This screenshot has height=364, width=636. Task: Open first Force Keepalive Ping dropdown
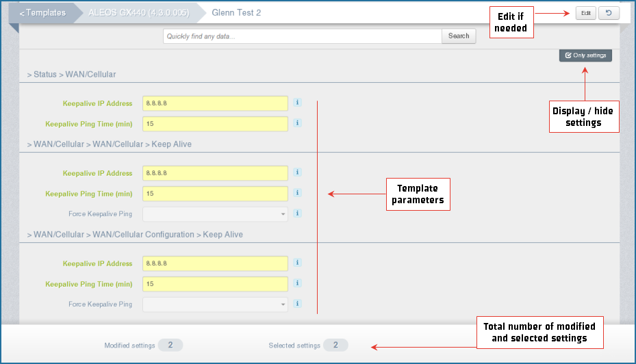215,214
